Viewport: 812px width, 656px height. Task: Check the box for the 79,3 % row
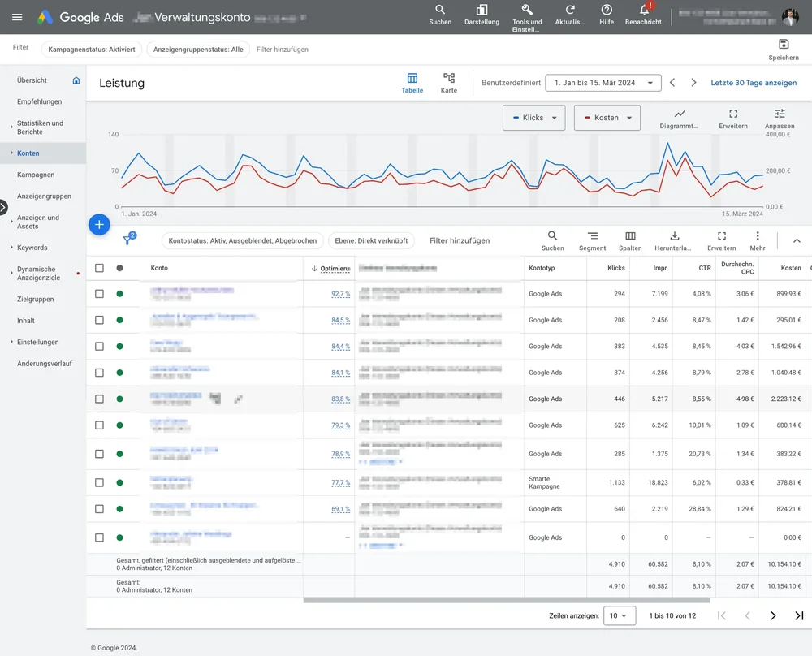tap(99, 425)
